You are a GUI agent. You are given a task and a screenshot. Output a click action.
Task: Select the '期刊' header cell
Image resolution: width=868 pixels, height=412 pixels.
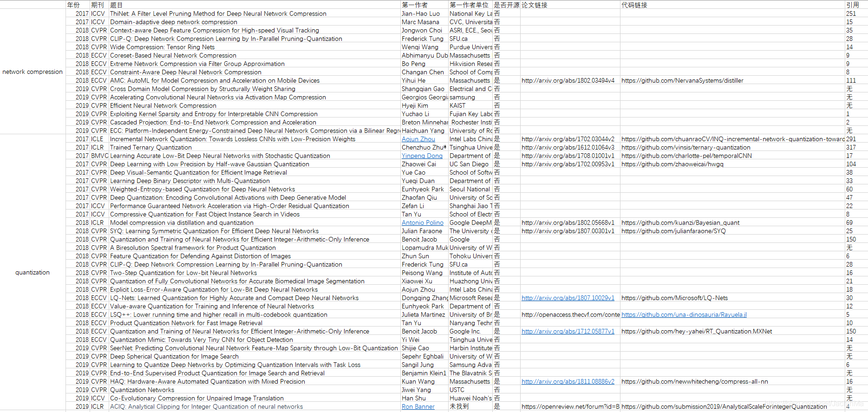(99, 5)
